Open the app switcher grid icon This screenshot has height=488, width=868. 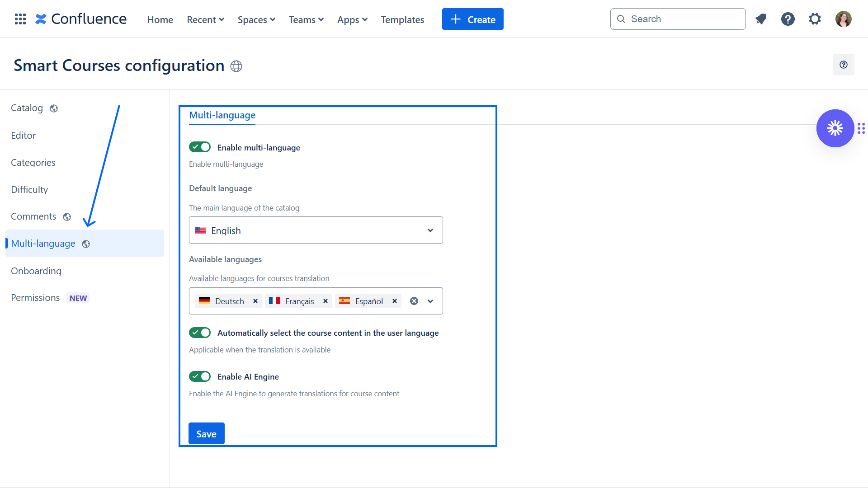click(x=20, y=19)
